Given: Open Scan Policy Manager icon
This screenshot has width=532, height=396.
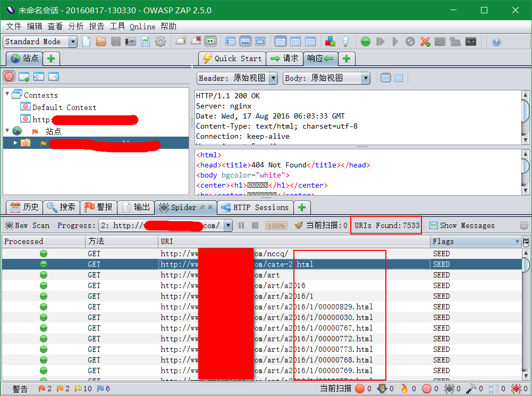Looking at the screenshot, I should tap(440, 41).
